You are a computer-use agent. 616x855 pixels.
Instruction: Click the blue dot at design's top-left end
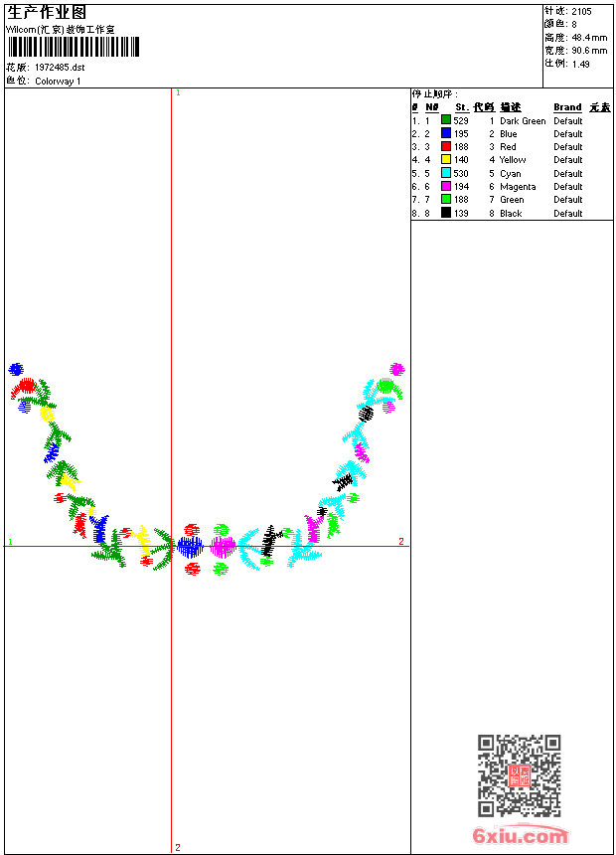tap(16, 369)
